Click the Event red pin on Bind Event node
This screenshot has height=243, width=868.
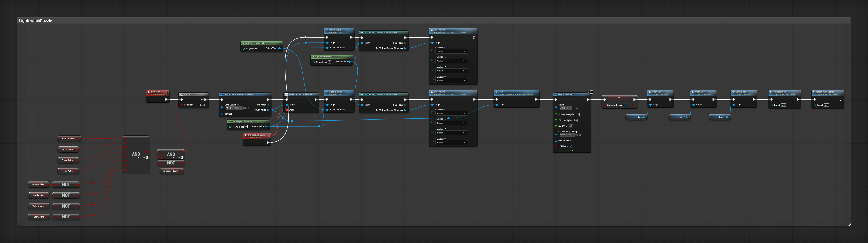[x=287, y=110]
